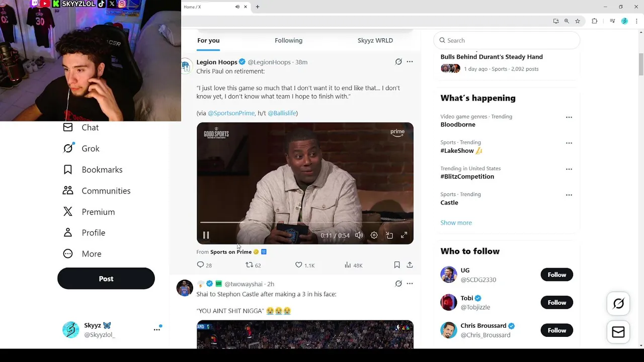
Task: Open Chrome media control icon
Action: [612, 21]
